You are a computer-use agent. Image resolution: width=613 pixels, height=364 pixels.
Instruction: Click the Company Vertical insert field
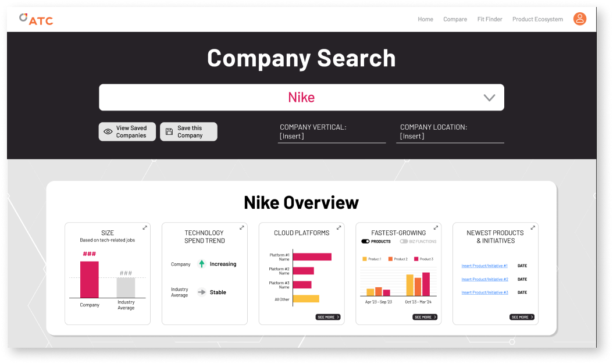coord(332,137)
